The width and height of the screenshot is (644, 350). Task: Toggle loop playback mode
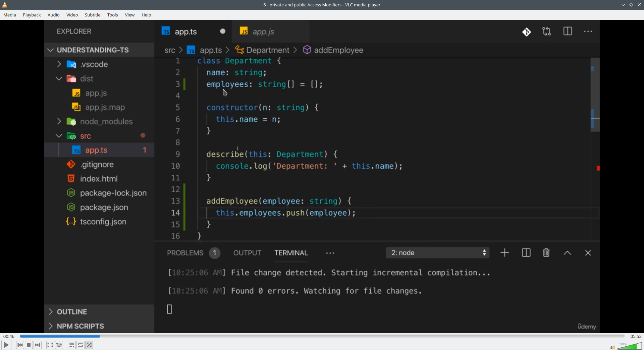(81, 345)
